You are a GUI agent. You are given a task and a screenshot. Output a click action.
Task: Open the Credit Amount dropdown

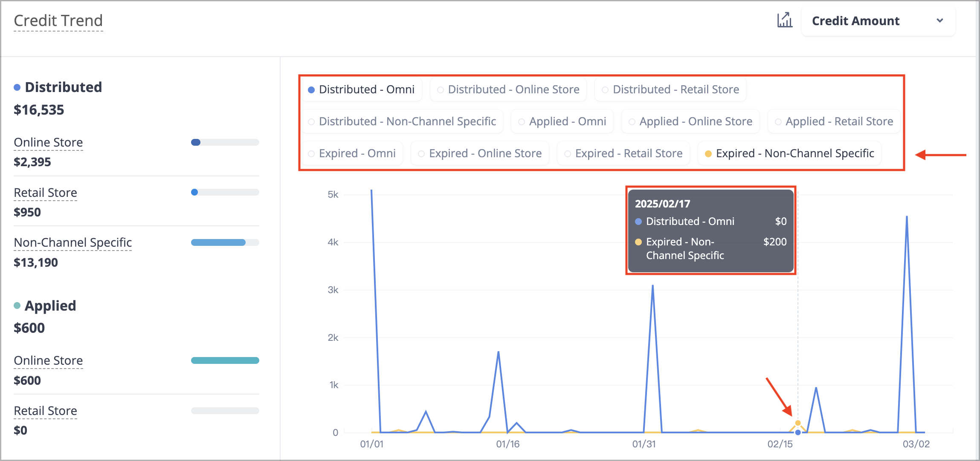click(878, 21)
